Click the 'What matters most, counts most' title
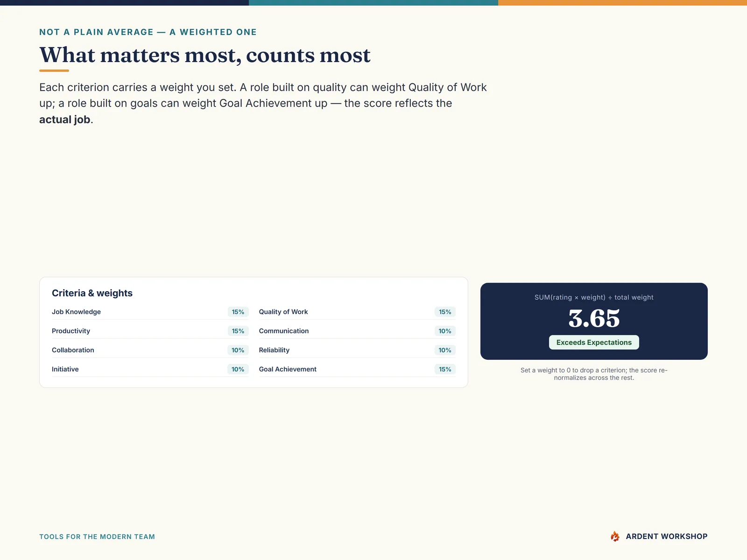The width and height of the screenshot is (747, 560). (x=205, y=55)
